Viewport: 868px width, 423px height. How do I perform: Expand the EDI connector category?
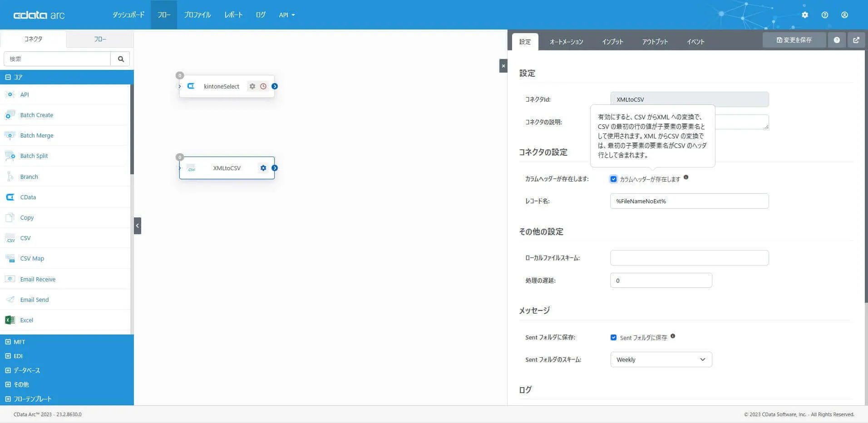click(x=67, y=356)
